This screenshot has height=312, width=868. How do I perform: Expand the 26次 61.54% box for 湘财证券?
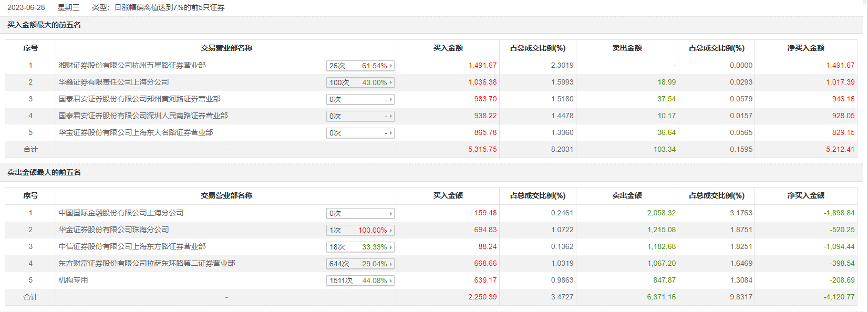coord(360,66)
